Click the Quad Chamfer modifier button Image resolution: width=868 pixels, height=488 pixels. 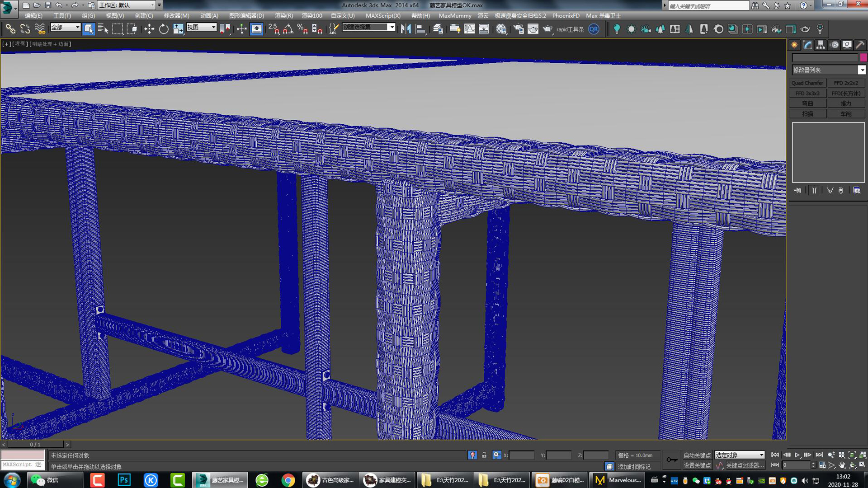807,83
